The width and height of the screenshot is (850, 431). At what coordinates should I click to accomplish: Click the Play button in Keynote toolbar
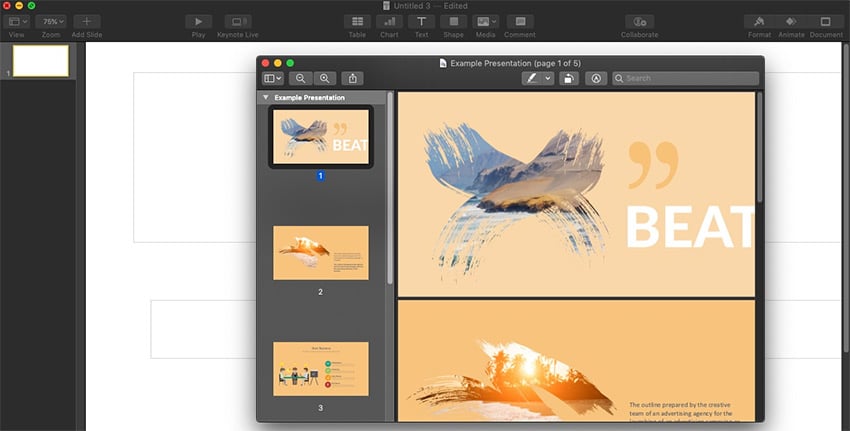coord(200,21)
